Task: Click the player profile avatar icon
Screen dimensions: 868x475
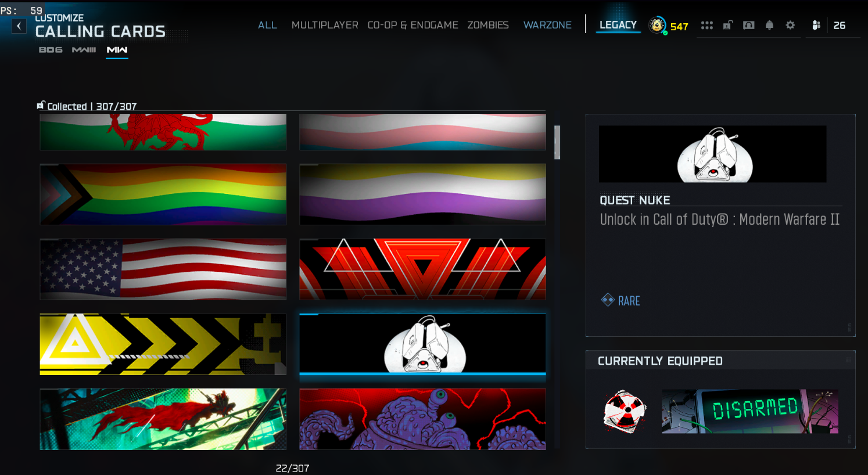Action: coord(657,25)
